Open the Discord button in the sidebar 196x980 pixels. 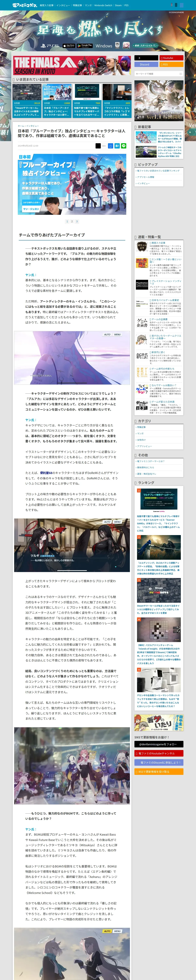pos(146,64)
